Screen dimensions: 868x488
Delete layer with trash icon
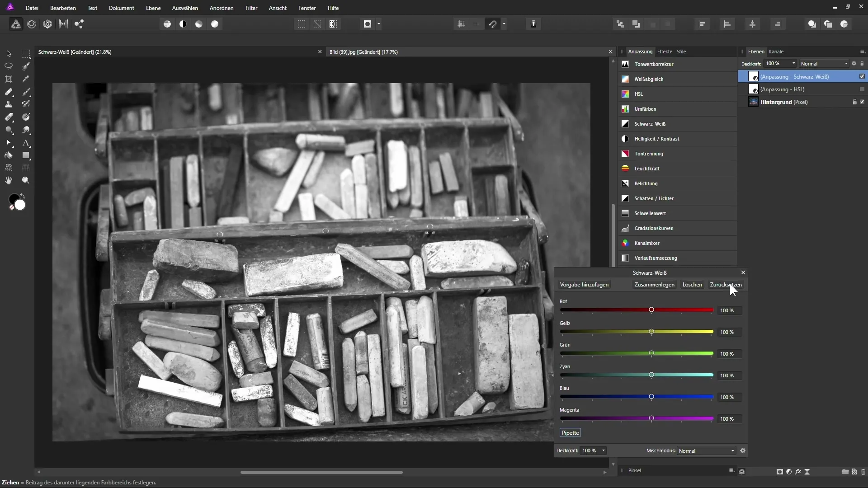(863, 472)
